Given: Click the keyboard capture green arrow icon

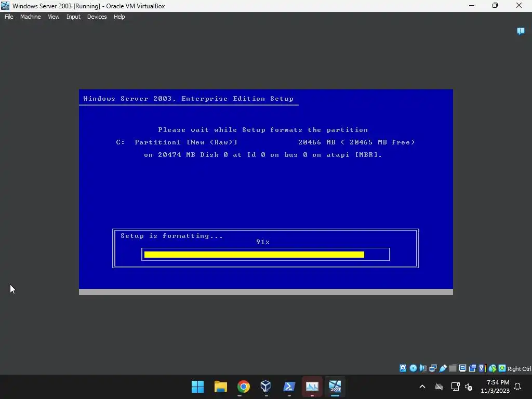Looking at the screenshot, I should pyautogui.click(x=502, y=368).
